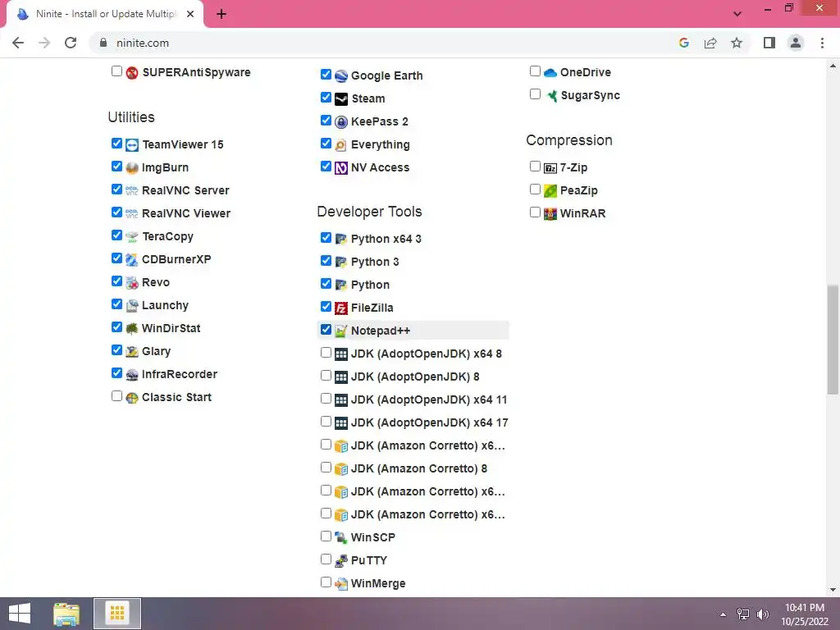Viewport: 840px width, 630px height.
Task: Click the network icon in system tray
Action: coord(743,614)
